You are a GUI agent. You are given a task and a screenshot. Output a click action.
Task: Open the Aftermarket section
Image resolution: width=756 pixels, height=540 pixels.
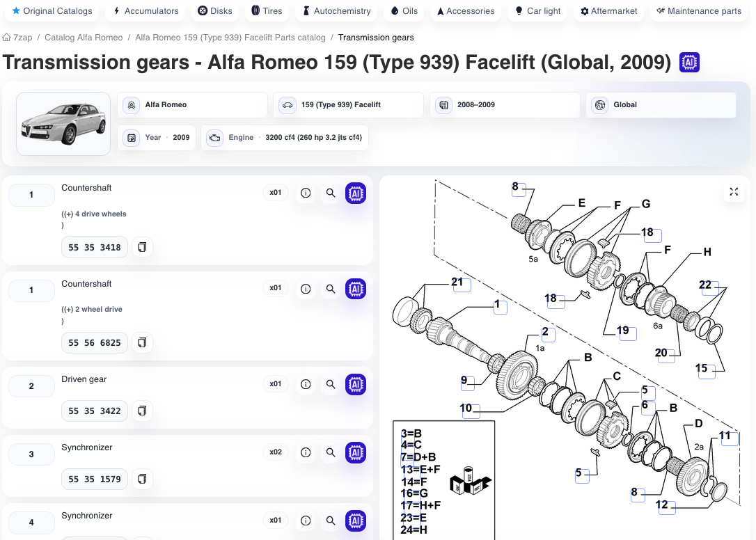[608, 10]
